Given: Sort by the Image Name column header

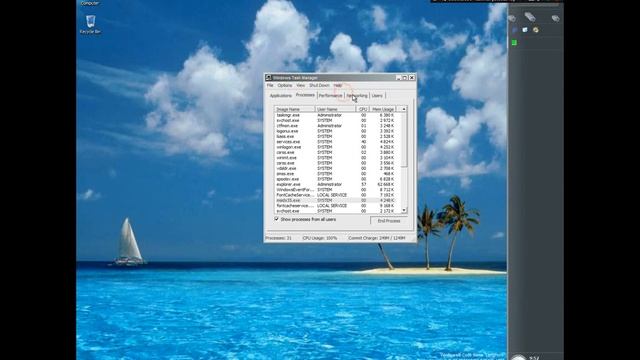Looking at the screenshot, I should click(295, 109).
